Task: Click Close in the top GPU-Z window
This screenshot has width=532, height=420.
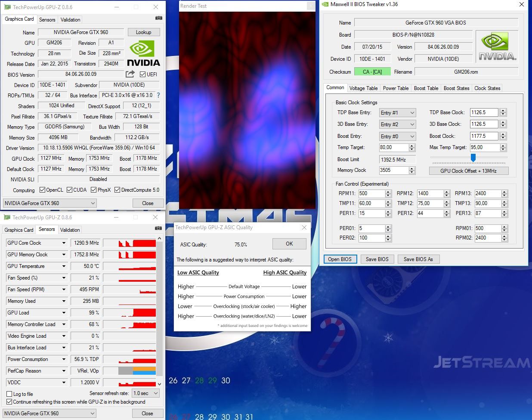Action: pos(148,203)
